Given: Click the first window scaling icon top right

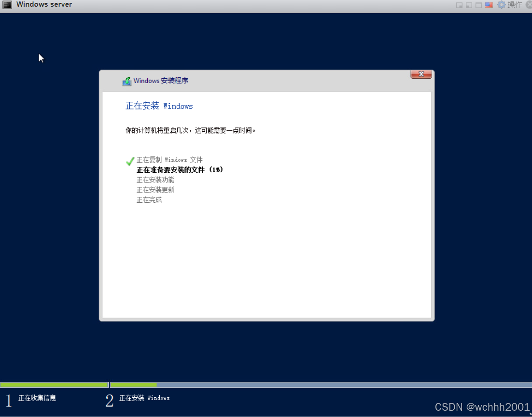Looking at the screenshot, I should point(459,4).
